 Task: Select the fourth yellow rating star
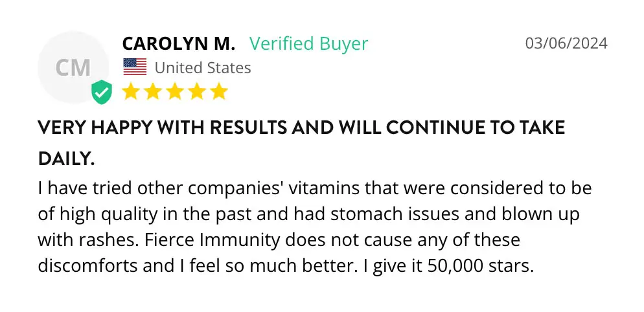(197, 91)
